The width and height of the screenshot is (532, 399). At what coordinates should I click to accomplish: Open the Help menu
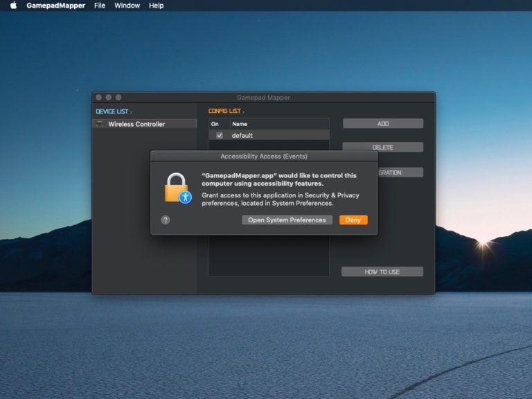[157, 6]
